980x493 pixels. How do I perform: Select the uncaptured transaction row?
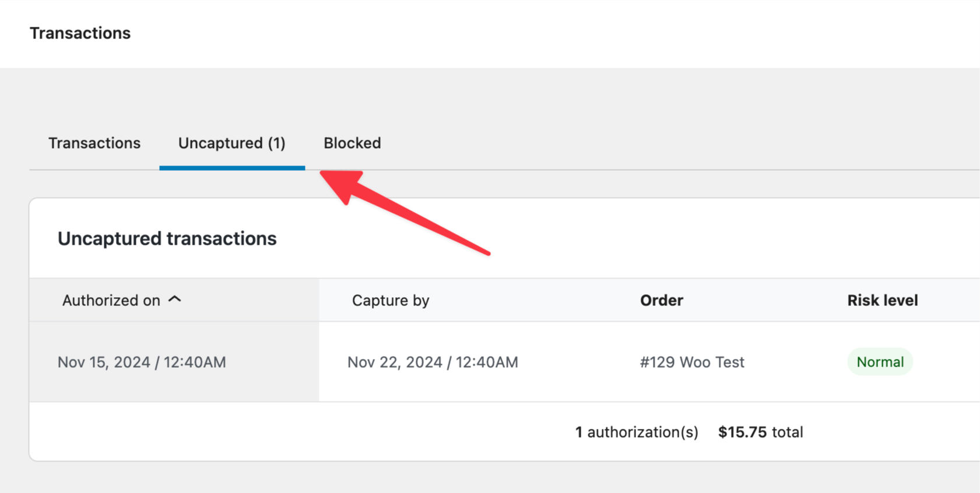tap(466, 362)
